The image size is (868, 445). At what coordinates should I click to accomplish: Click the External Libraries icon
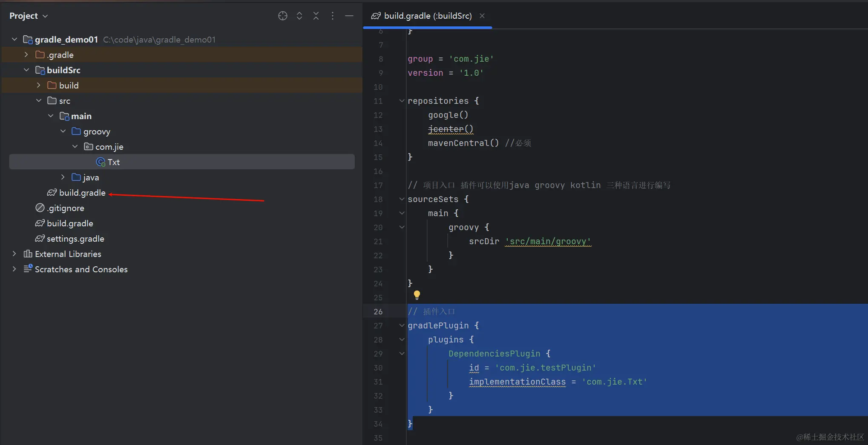point(28,254)
